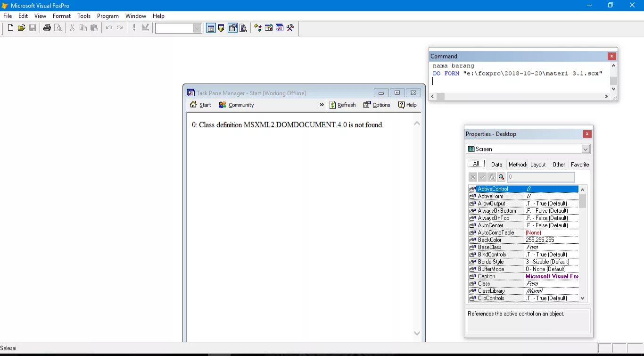Click the Paste clipboard icon

click(94, 28)
